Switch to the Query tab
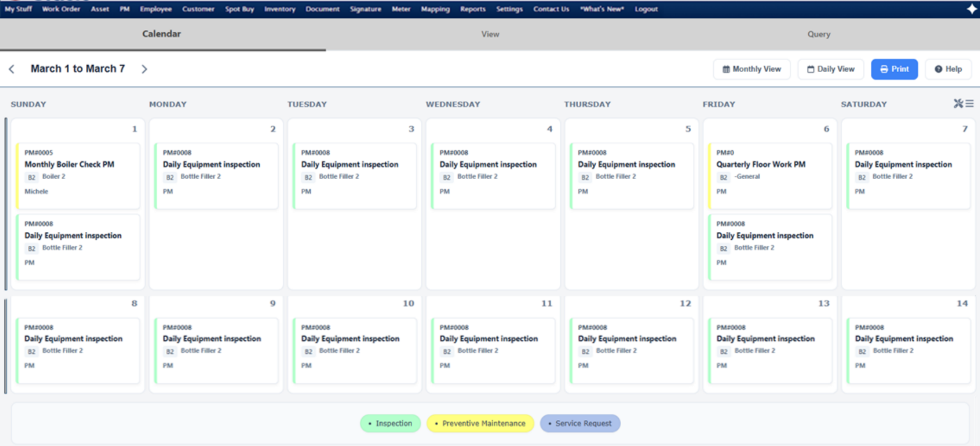The image size is (980, 446). pos(819,34)
